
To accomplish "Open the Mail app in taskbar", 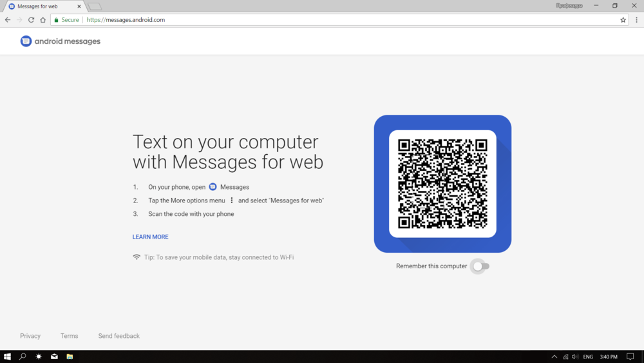I will coord(54,357).
